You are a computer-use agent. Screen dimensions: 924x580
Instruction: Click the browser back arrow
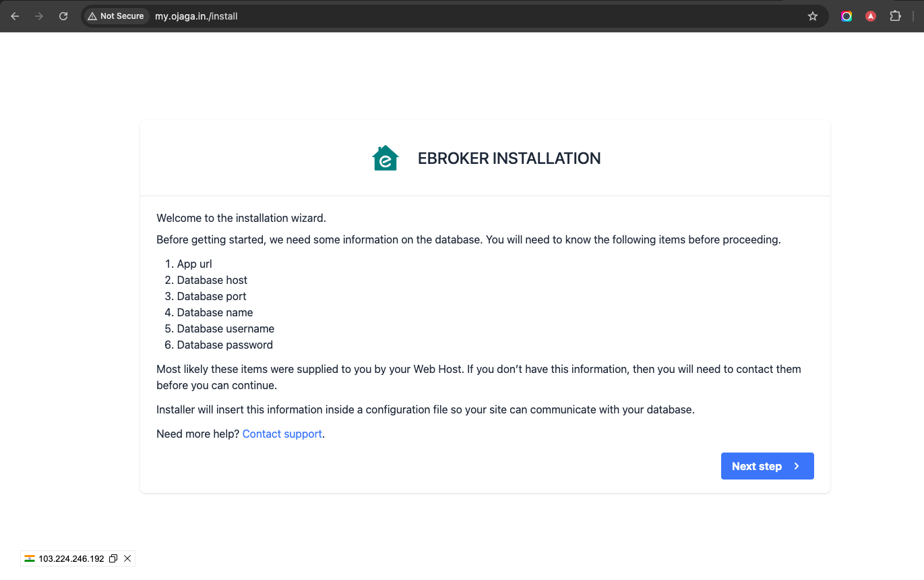click(15, 16)
